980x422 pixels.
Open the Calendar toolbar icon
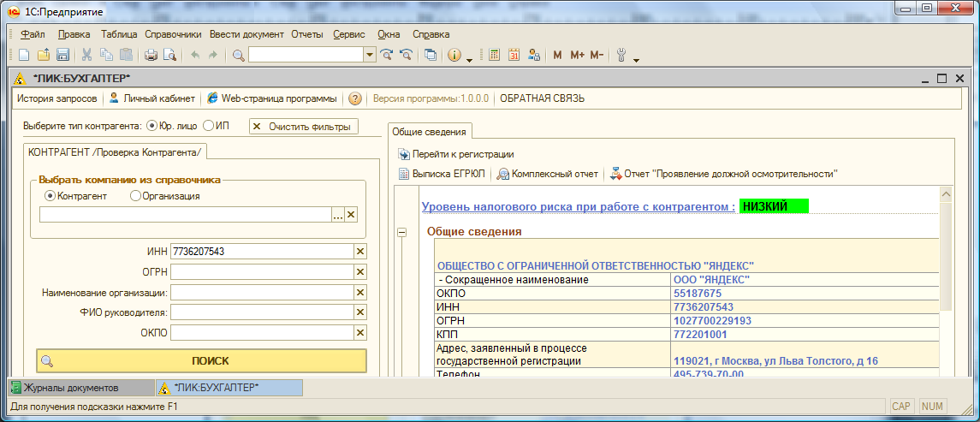click(514, 55)
